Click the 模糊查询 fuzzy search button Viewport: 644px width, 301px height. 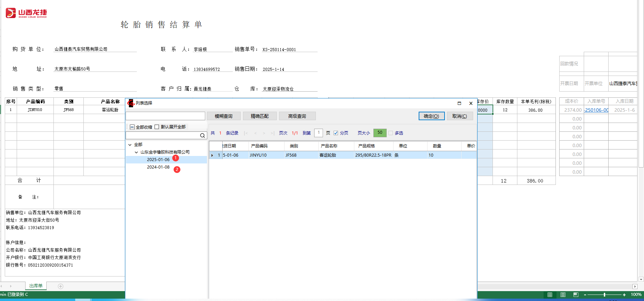[x=224, y=116]
